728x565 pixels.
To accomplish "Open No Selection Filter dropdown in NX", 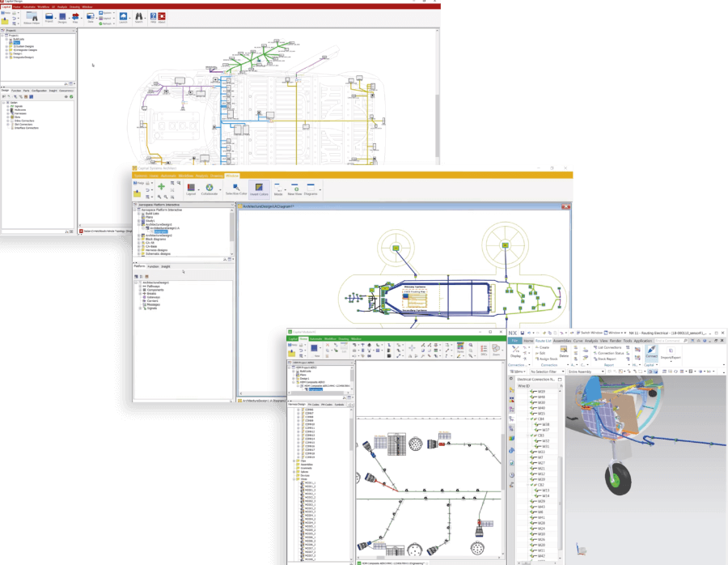I will point(548,372).
